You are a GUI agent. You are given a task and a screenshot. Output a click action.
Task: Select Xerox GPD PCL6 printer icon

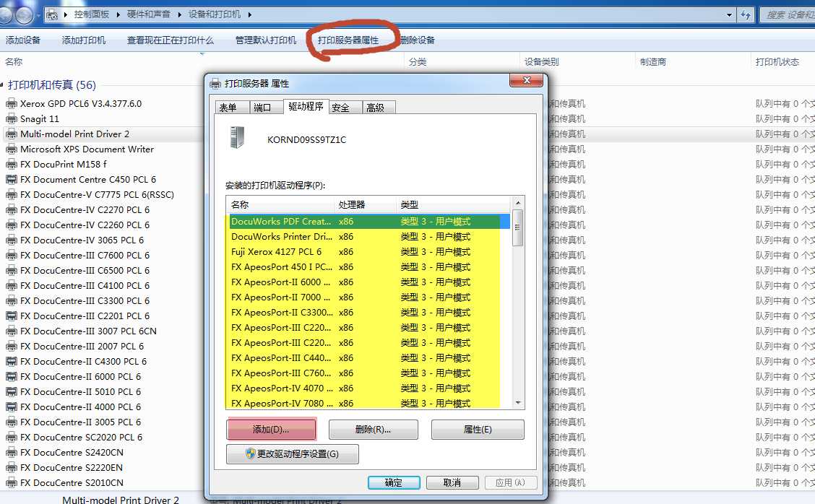(x=11, y=103)
